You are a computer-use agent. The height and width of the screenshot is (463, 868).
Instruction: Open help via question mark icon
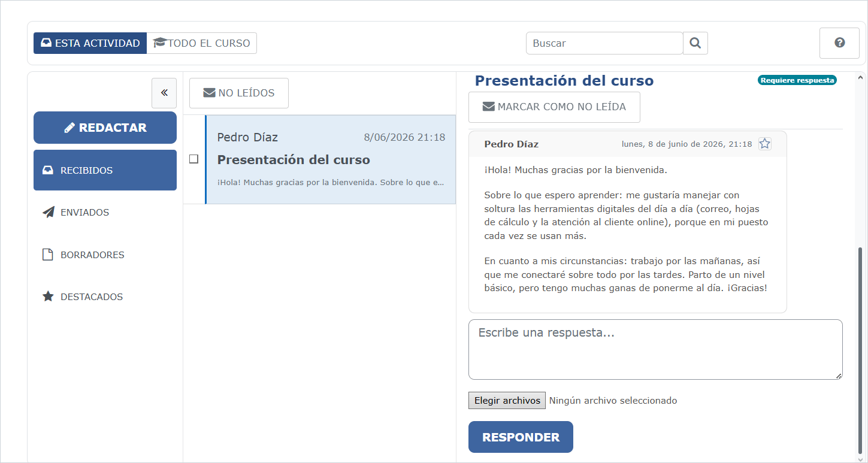[839, 43]
